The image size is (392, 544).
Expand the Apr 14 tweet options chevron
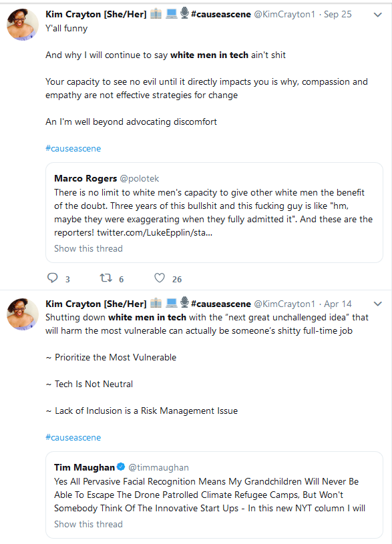378,304
